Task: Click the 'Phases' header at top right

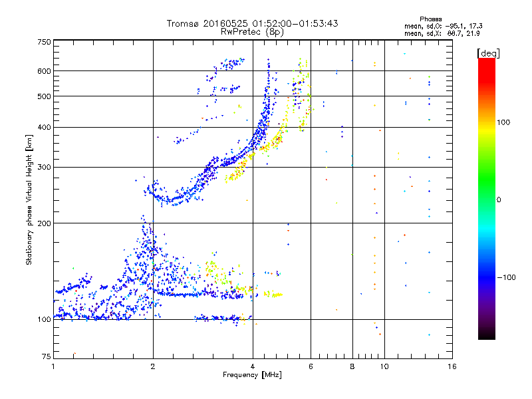Action: click(x=430, y=19)
